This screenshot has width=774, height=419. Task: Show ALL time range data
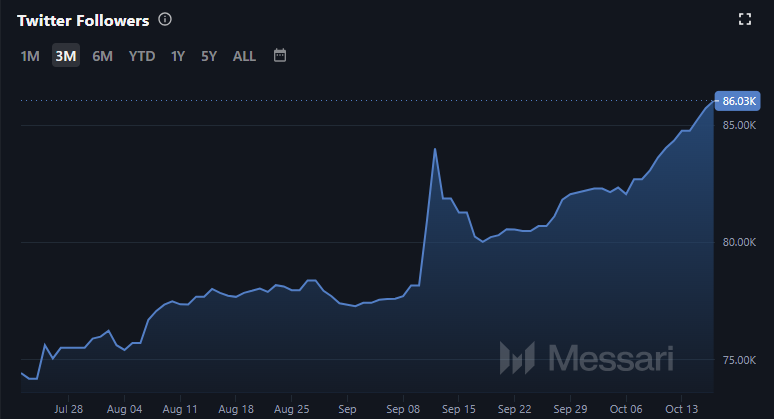(x=244, y=56)
